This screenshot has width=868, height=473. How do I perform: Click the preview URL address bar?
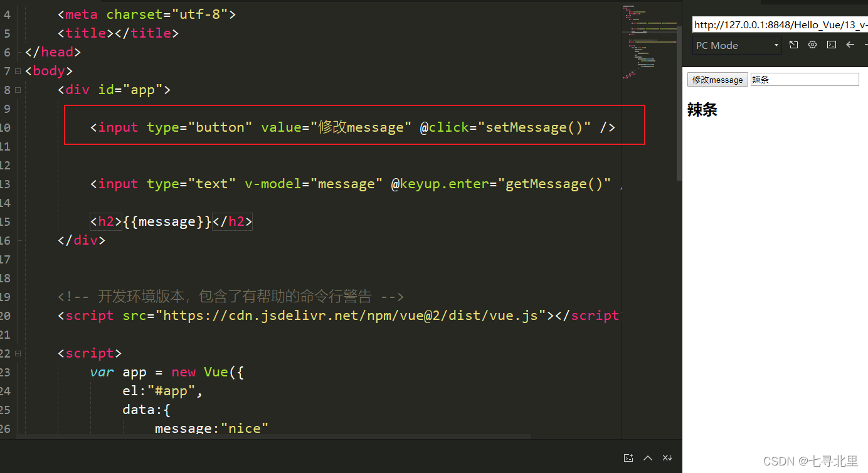point(780,25)
